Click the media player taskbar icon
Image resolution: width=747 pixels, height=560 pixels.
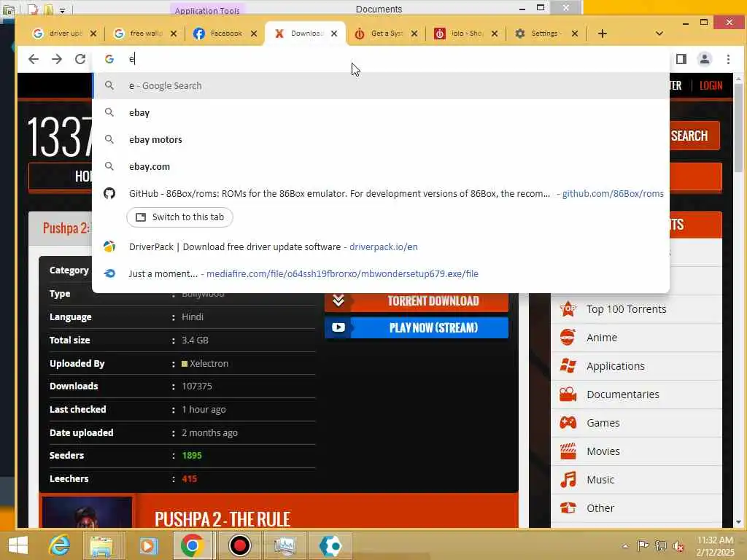[149, 545]
